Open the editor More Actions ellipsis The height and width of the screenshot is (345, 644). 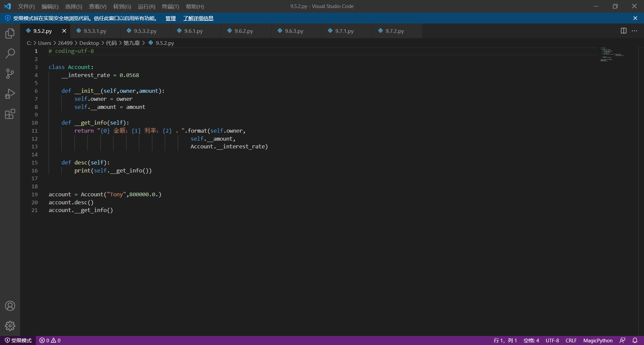634,31
